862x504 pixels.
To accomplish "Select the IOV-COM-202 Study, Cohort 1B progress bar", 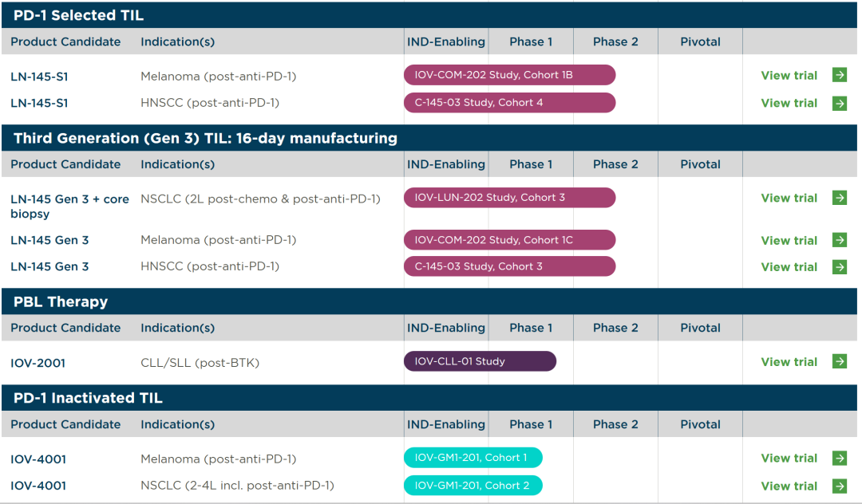I will [x=509, y=75].
